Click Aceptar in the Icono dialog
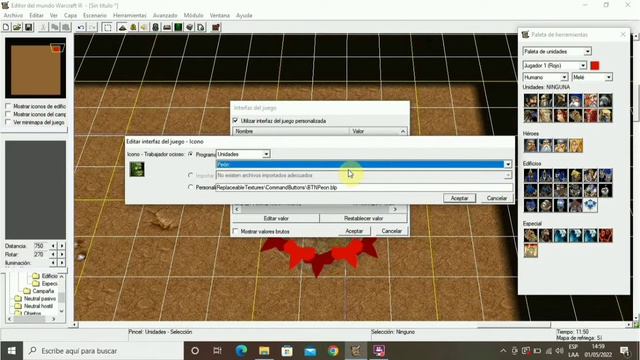The width and height of the screenshot is (640, 360). (x=459, y=198)
